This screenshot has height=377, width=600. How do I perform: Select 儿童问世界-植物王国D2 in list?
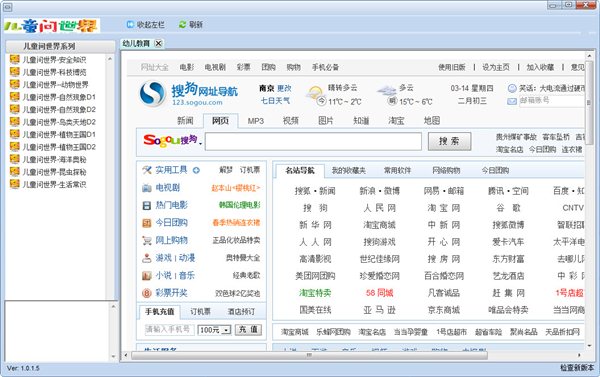(x=59, y=147)
